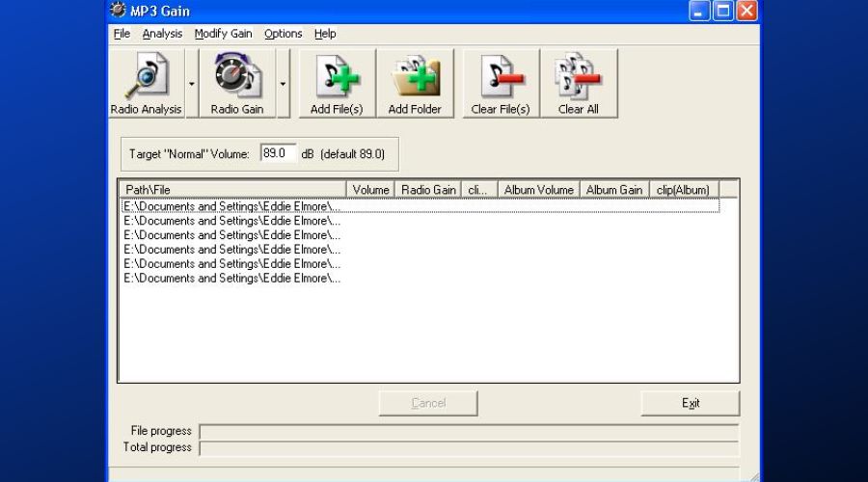Image resolution: width=868 pixels, height=482 pixels.
Task: Expand the Radio Analysis dropdown arrow
Action: click(x=192, y=84)
